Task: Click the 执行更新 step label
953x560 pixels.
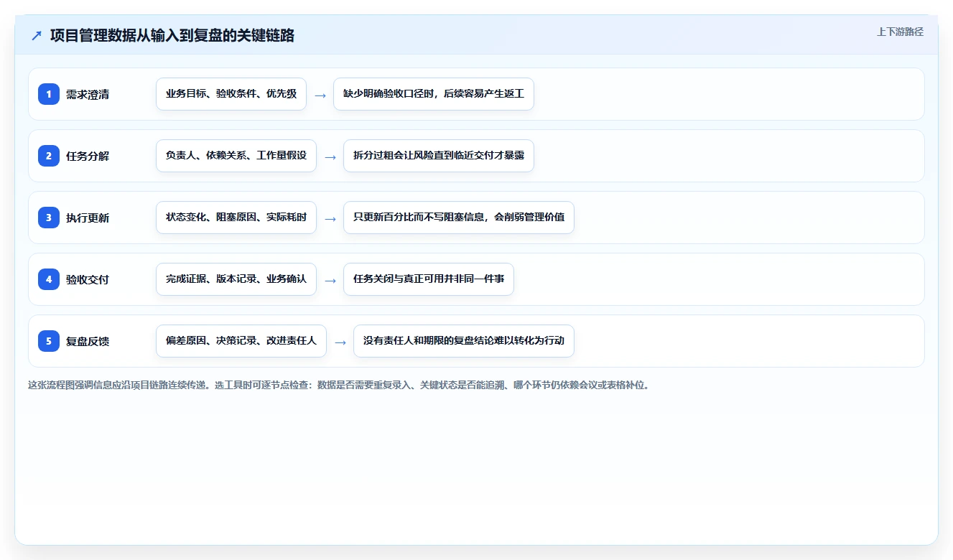Action: (x=88, y=218)
